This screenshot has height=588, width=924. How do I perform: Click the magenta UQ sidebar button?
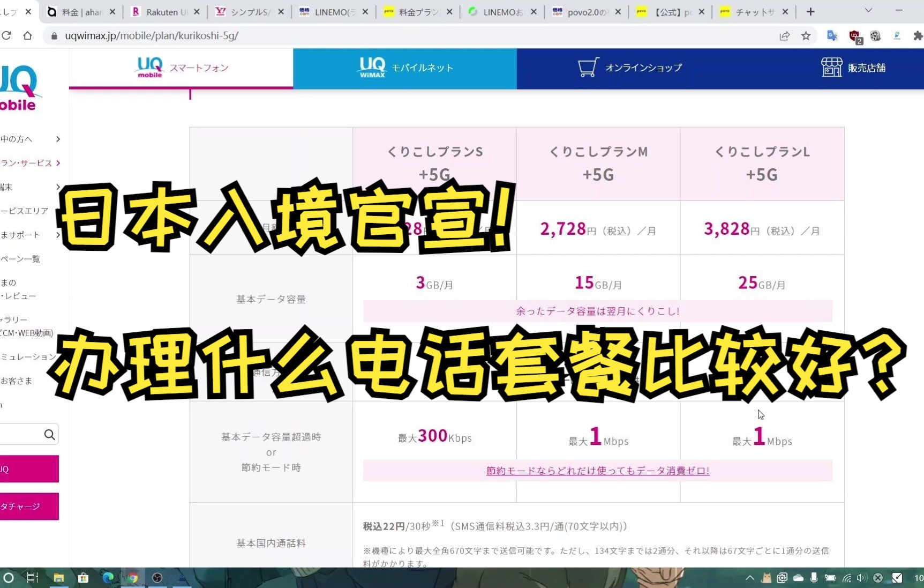coord(29,469)
